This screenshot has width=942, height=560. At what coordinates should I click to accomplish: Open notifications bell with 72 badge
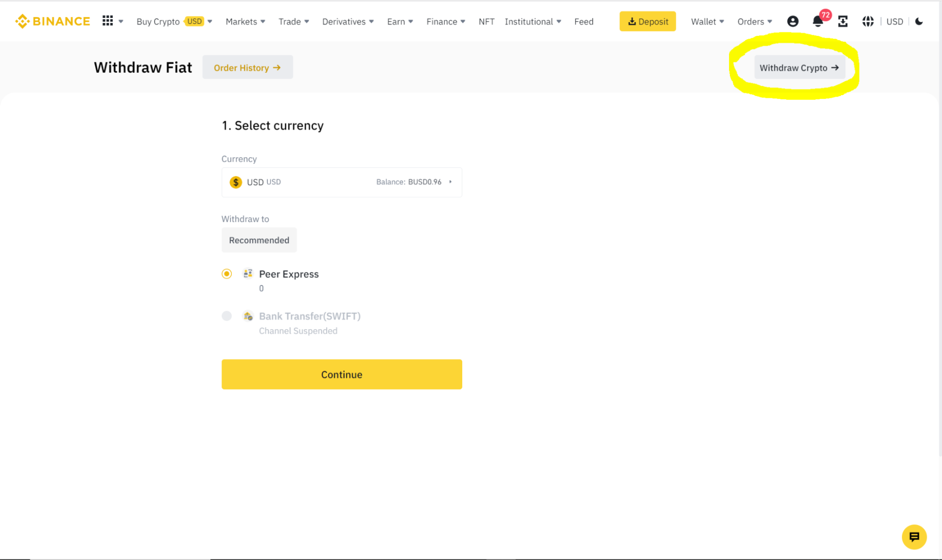818,21
